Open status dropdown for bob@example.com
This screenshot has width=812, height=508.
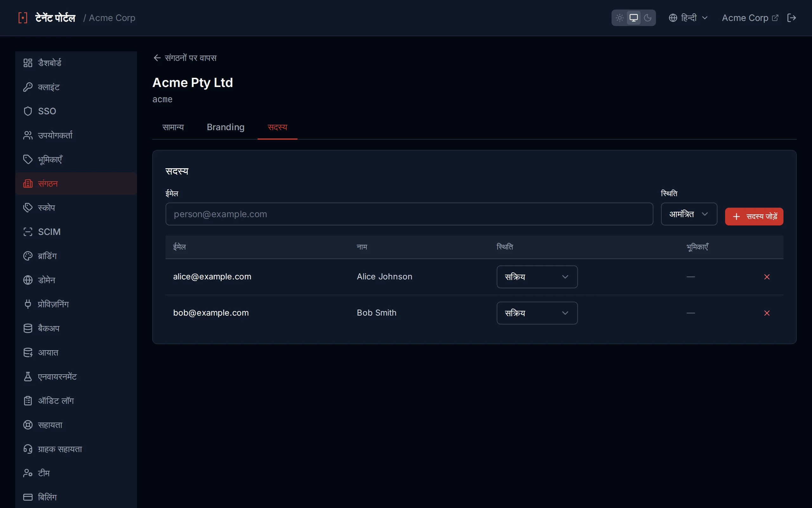pos(537,313)
